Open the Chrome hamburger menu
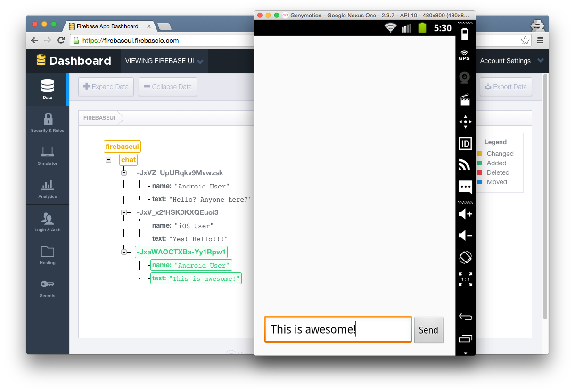This screenshot has height=392, width=575. point(540,41)
